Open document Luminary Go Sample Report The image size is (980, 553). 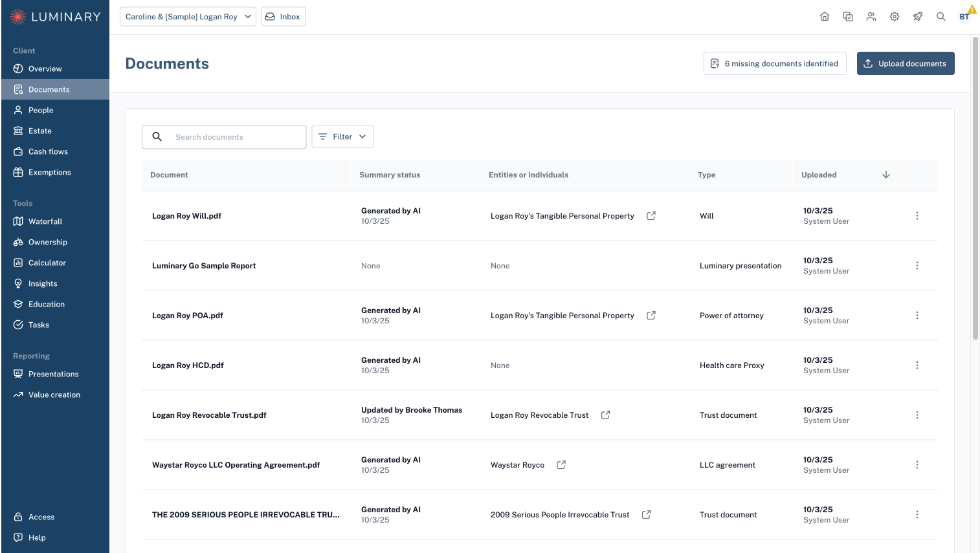point(204,266)
